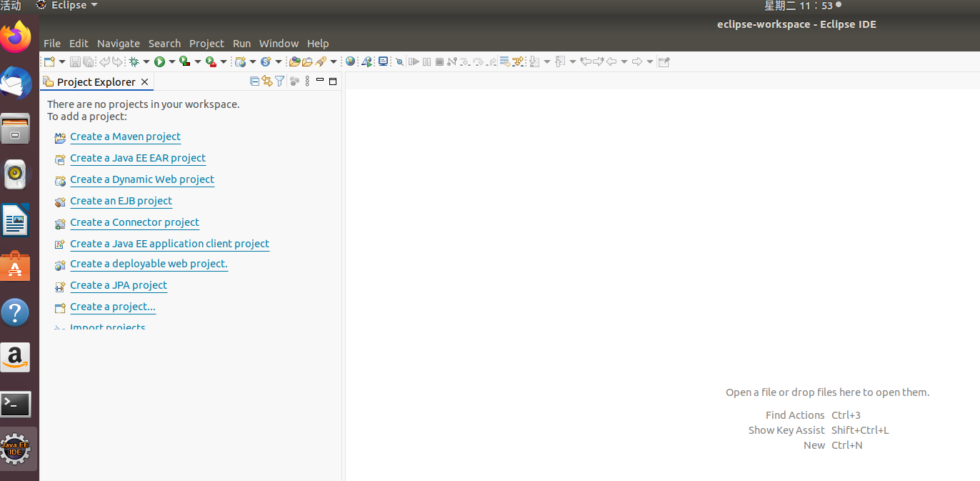Open Terminal from the Ubuntu dock
The width and height of the screenshot is (980, 481).
point(16,405)
